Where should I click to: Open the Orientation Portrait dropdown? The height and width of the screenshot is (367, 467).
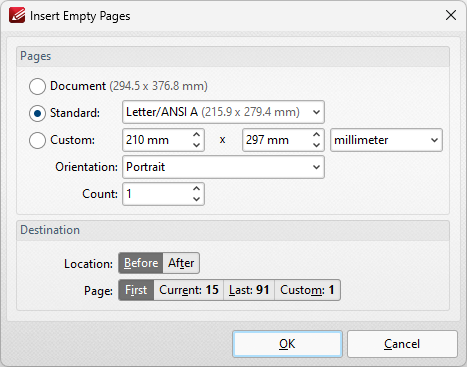click(x=223, y=167)
